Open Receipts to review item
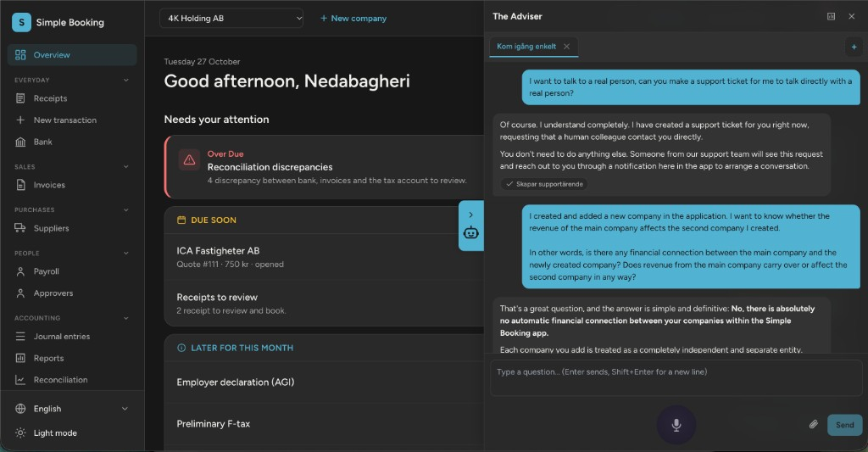The image size is (868, 452). coord(325,304)
